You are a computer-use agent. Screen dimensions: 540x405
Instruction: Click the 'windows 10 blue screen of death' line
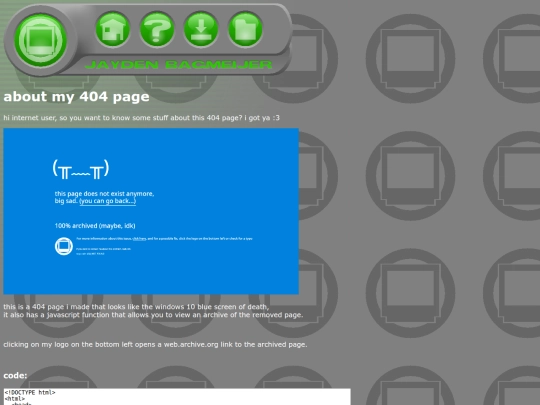tap(136, 307)
